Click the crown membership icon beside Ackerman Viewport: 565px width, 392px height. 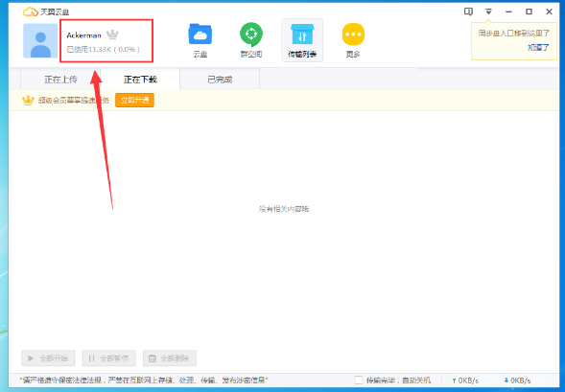click(112, 35)
